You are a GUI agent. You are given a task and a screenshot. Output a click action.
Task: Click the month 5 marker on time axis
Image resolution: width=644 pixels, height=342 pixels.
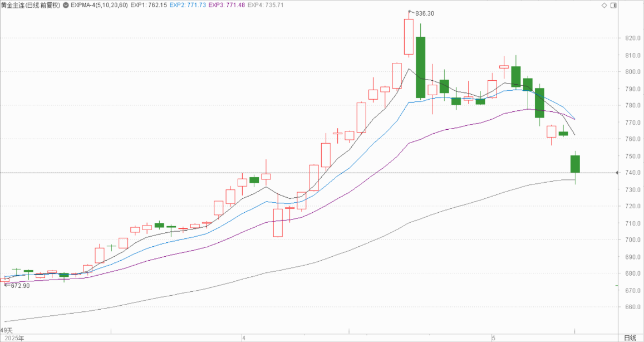tap(493, 338)
